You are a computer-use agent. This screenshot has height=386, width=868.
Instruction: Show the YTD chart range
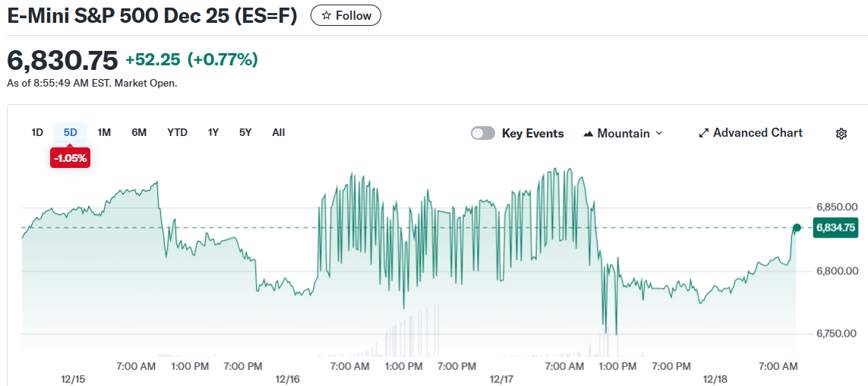click(x=177, y=132)
